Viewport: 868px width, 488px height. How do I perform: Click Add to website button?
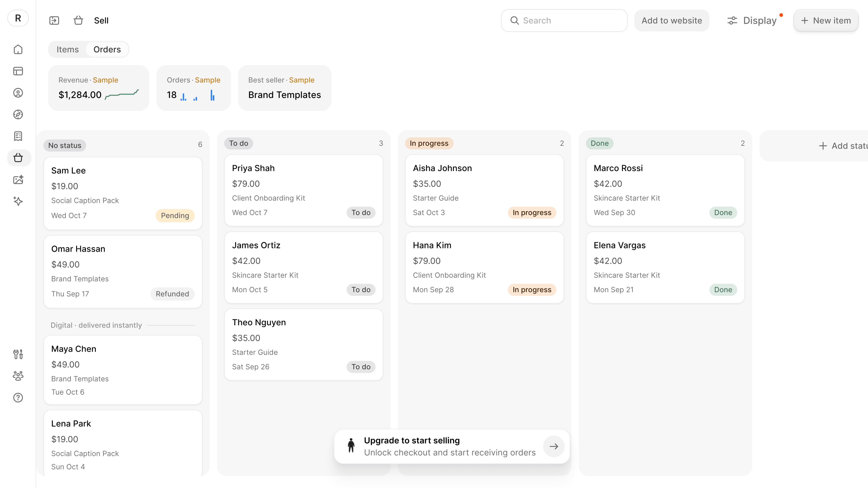pyautogui.click(x=672, y=21)
